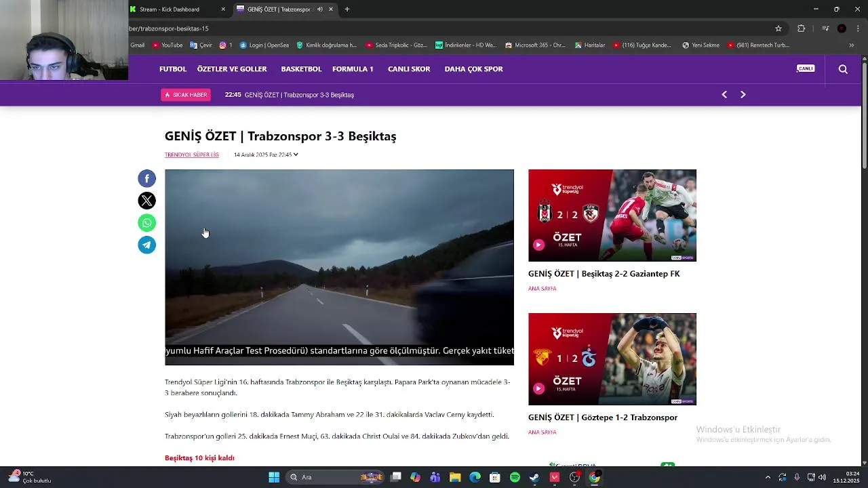Show more bookmarks overflow chevron
This screenshot has width=868, height=488.
(851, 45)
